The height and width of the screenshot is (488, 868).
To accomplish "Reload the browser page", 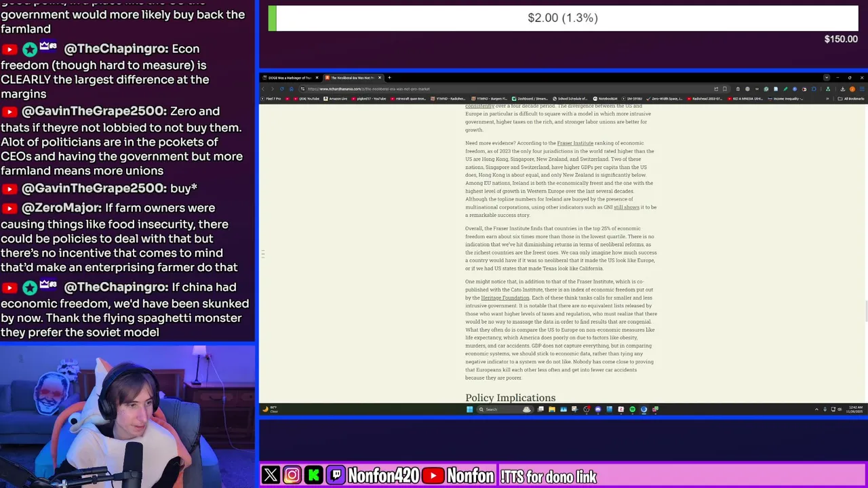I will [281, 89].
